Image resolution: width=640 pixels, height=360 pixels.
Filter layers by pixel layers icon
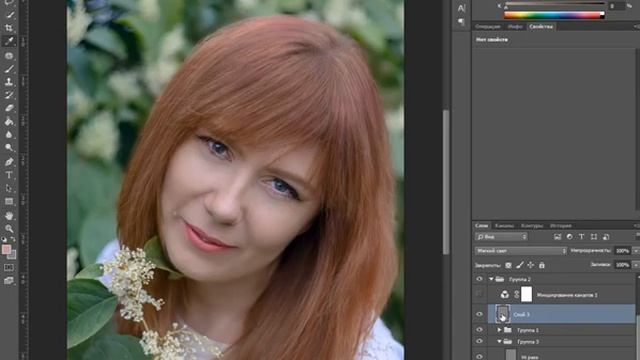[x=557, y=237]
